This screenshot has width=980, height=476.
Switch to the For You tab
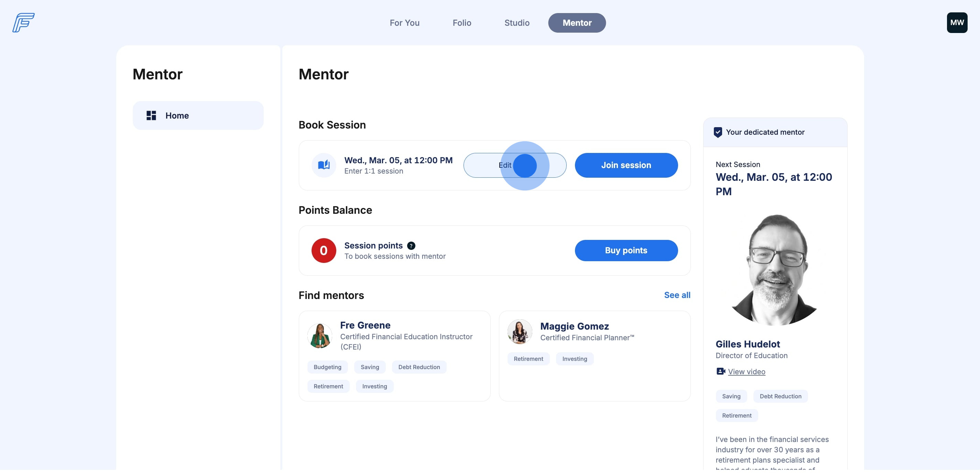[404, 23]
